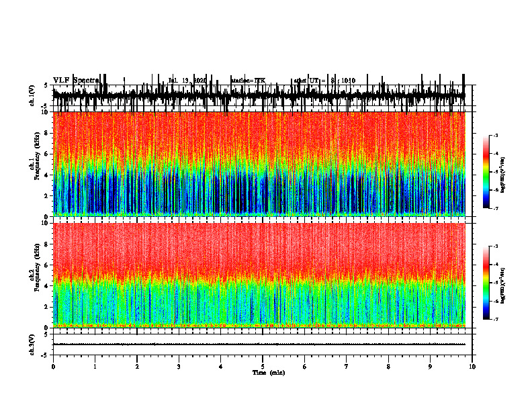Click the '-3' label on ch.2 color scale
This screenshot has width=532, height=411.
pos(496,246)
